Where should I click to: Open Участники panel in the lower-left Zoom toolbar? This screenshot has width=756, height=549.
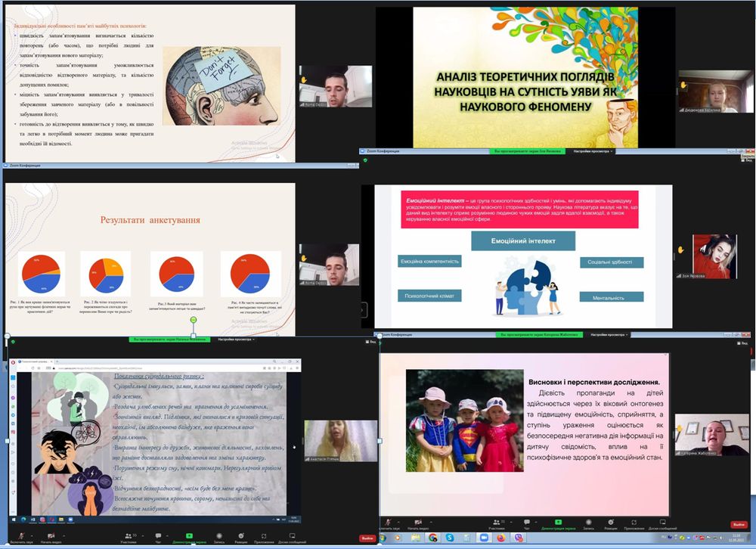tap(129, 538)
